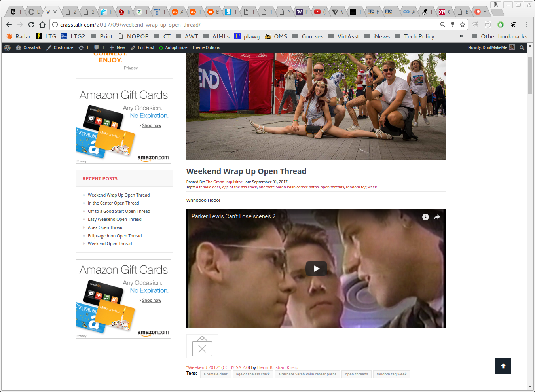View site information for crasstalk.com

[55, 25]
